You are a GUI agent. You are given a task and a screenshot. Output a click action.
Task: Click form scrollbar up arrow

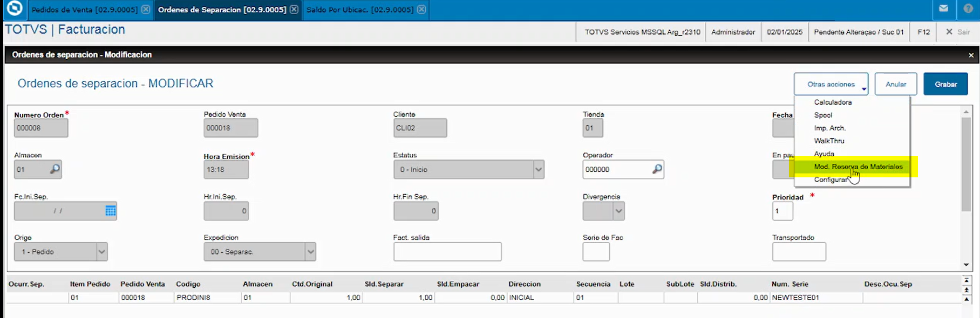tap(966, 112)
